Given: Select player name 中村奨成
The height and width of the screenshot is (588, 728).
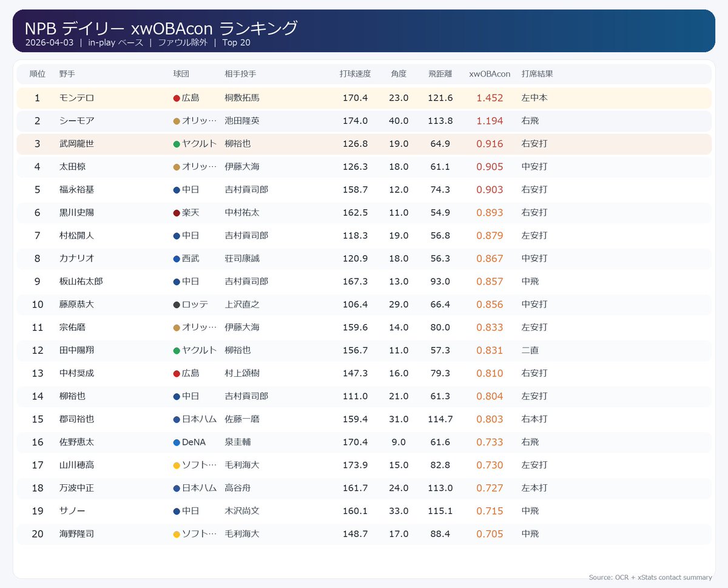Looking at the screenshot, I should pyautogui.click(x=76, y=373).
